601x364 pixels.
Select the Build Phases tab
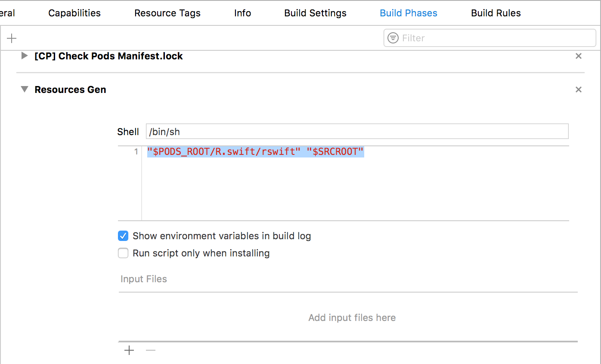pos(408,13)
